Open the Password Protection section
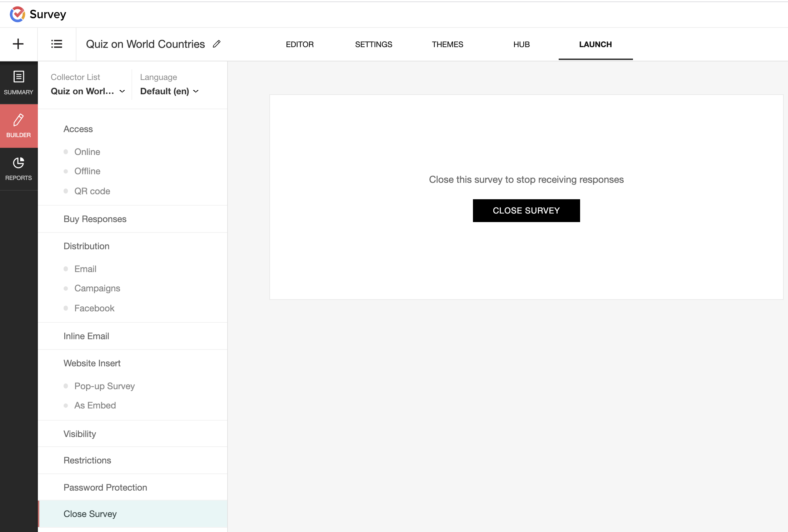Viewport: 788px width, 532px height. (105, 487)
